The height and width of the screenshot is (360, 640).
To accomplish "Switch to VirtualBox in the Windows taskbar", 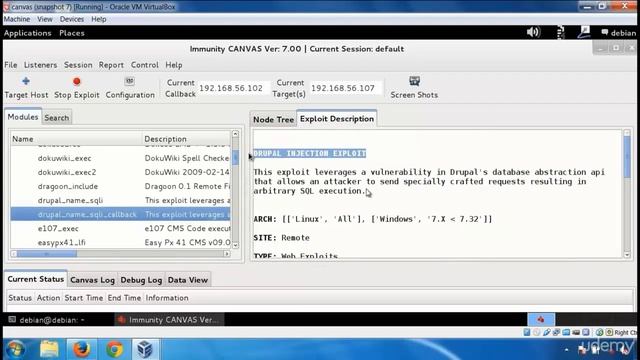I will pos(145,349).
